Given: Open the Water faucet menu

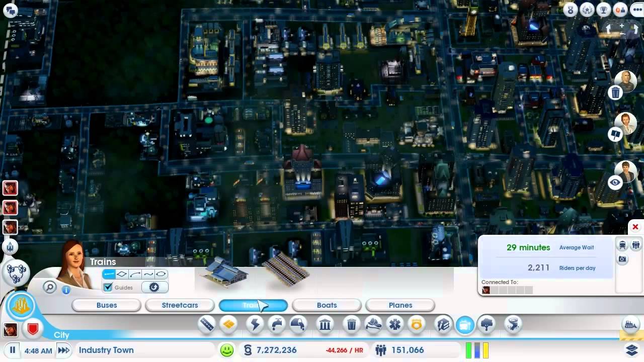Looking at the screenshot, I should click(x=277, y=325).
